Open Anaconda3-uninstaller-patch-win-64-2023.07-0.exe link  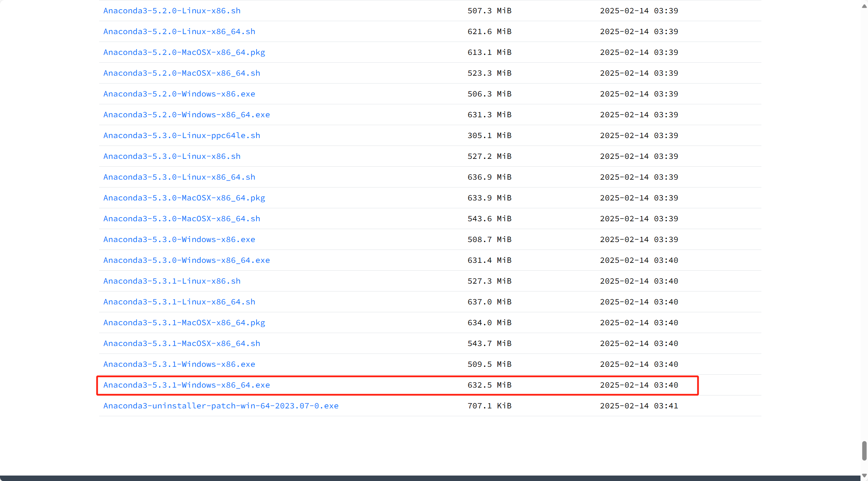point(221,406)
